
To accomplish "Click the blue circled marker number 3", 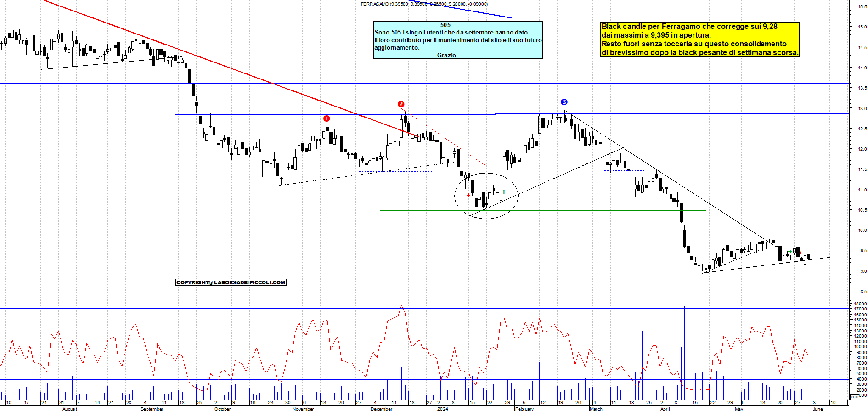I will (x=564, y=102).
